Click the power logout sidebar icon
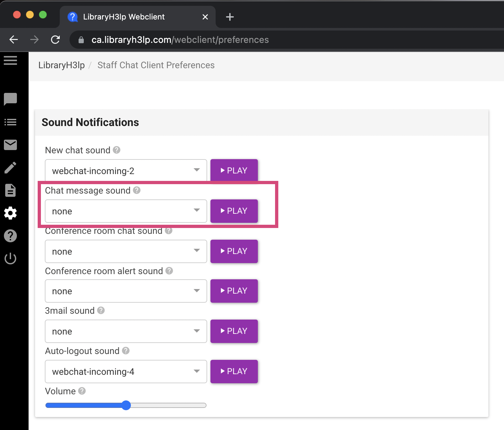 pos(10,259)
